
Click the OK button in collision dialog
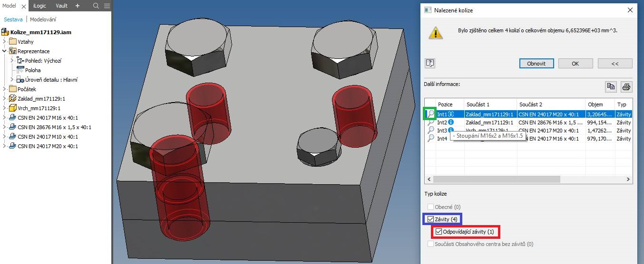[x=575, y=63]
